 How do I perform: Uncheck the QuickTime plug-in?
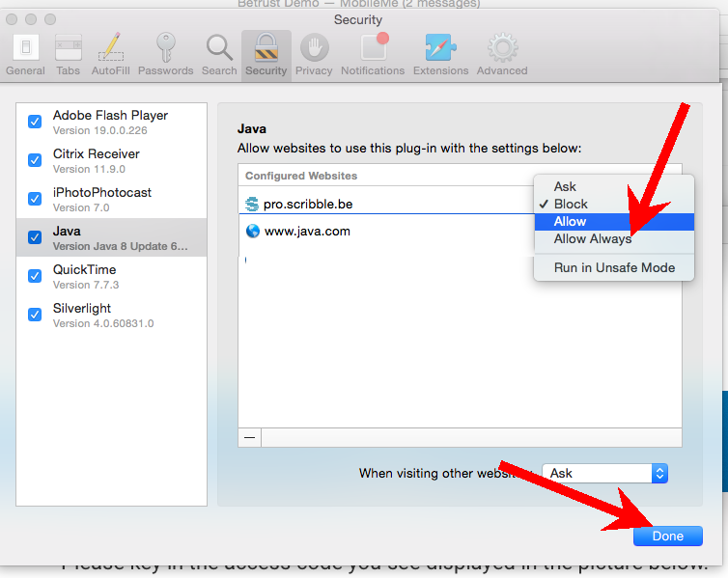pyautogui.click(x=35, y=276)
